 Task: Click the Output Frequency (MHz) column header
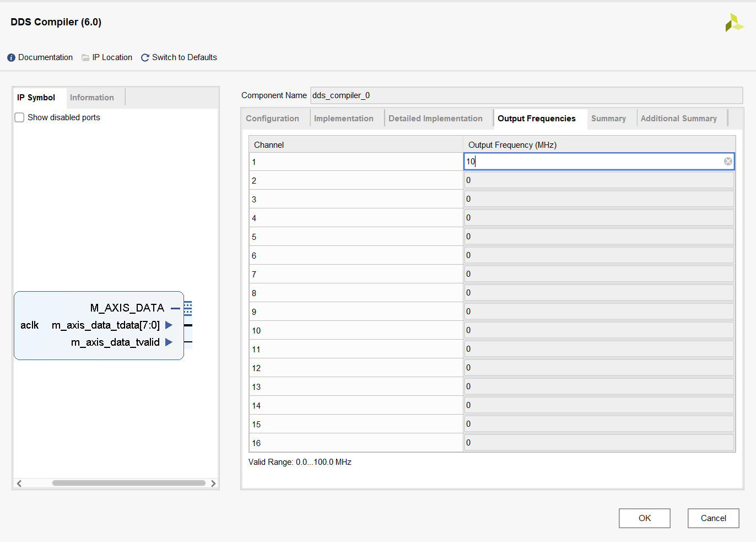tap(600, 144)
